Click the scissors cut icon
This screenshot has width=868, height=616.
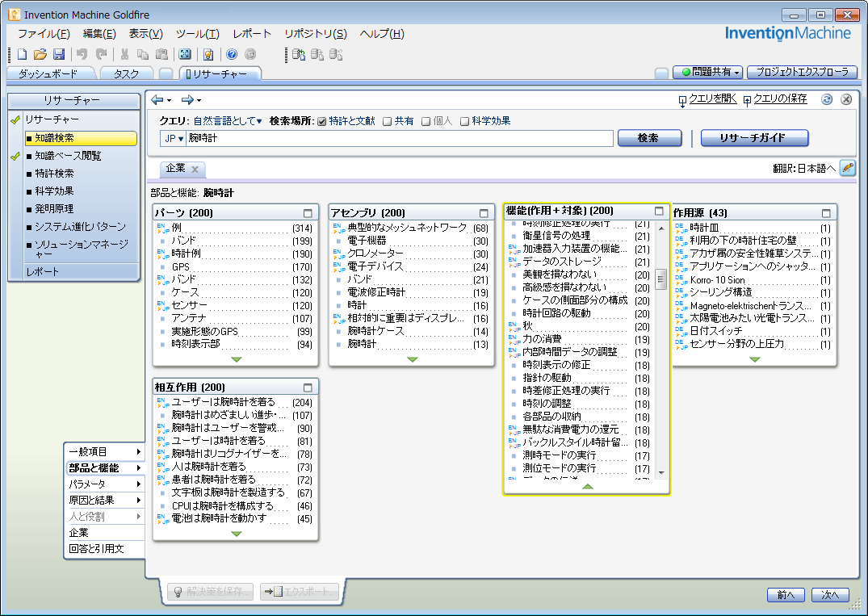click(124, 54)
